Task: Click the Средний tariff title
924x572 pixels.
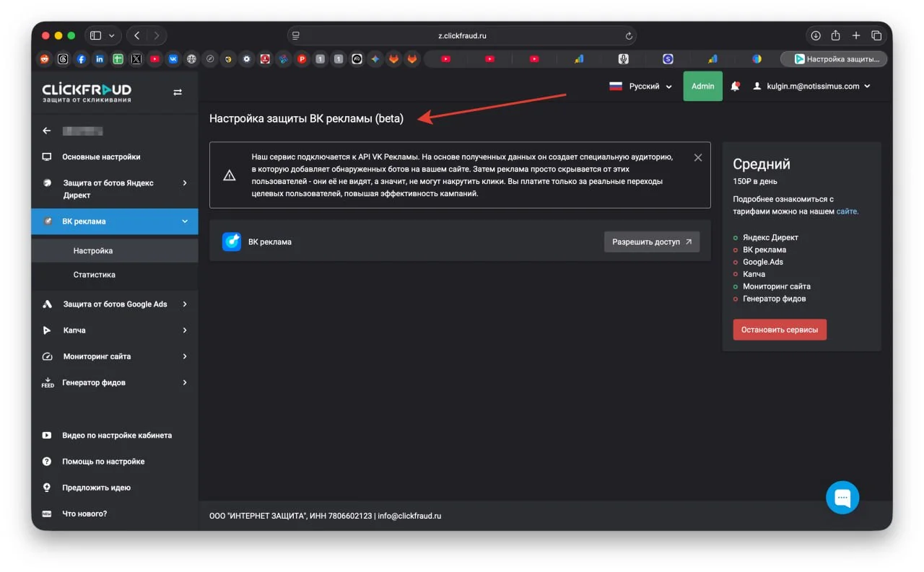Action: coord(762,164)
